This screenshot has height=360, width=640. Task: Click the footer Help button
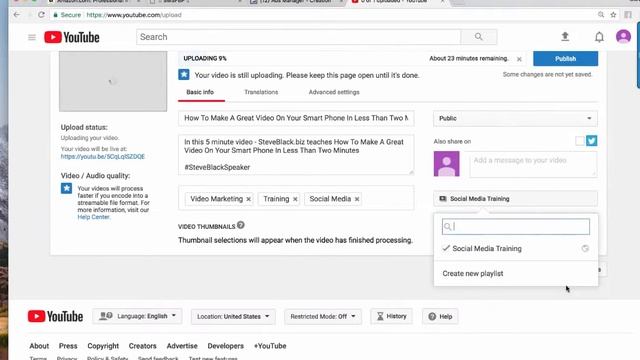coord(440,316)
